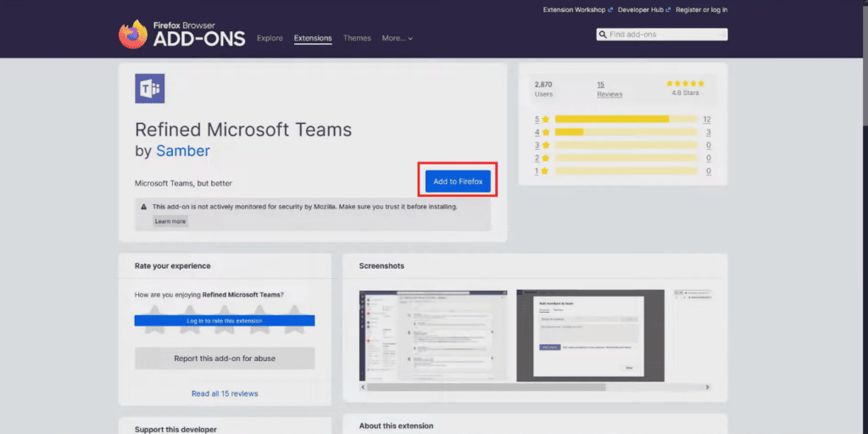Click the About this extension heading

click(x=397, y=426)
